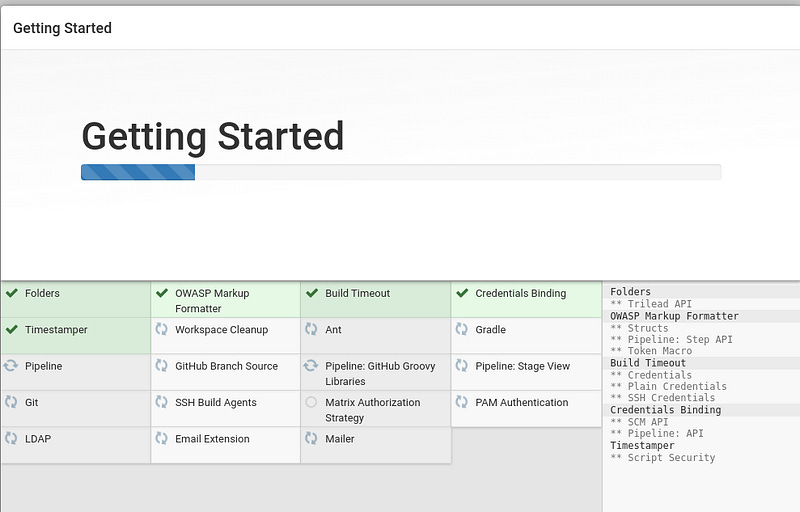Click the 'Ant' plugin label
The height and width of the screenshot is (512, 800).
point(333,329)
